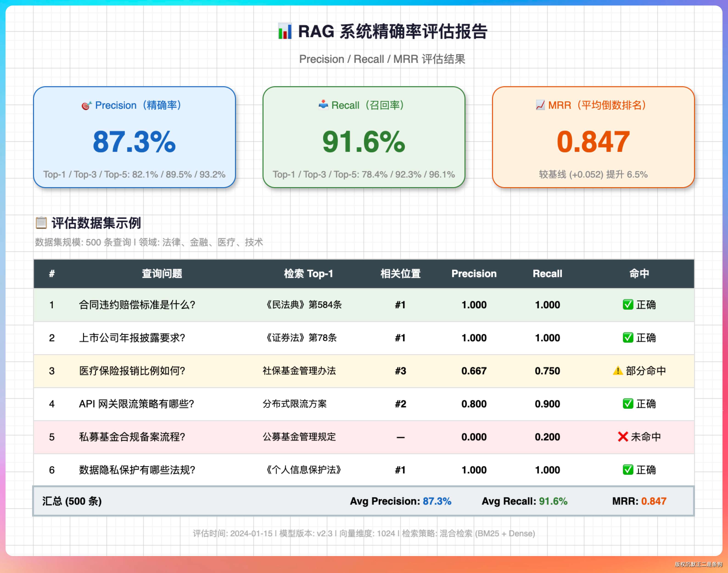Select the 0.847 value in the MRR card
Viewport: 728px width, 573px height.
(593, 142)
